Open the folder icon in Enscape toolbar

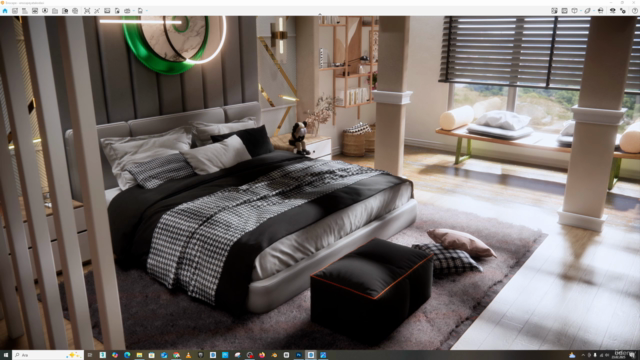[x=55, y=11]
